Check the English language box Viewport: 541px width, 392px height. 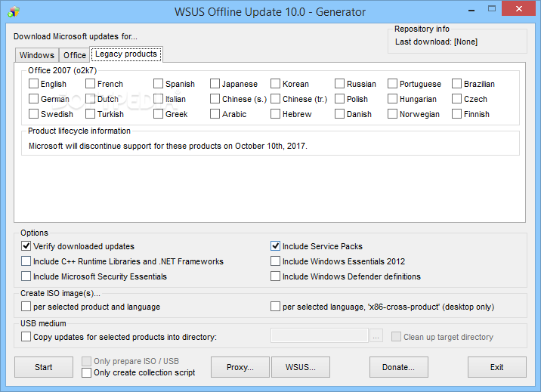tap(33, 84)
